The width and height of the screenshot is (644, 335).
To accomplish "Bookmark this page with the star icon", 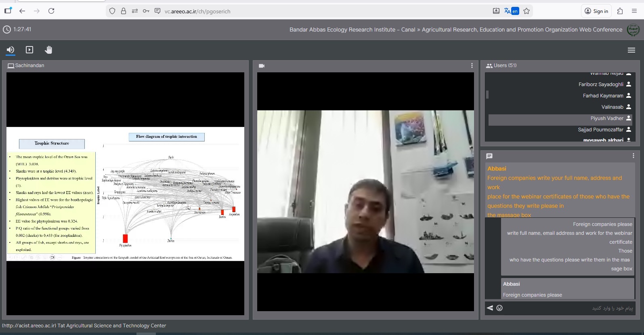I will pyautogui.click(x=527, y=11).
